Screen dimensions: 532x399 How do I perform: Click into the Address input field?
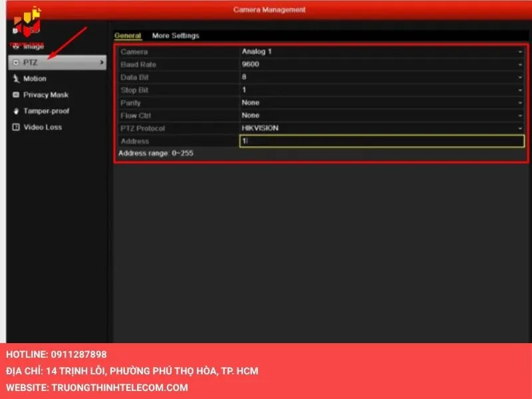[382, 141]
